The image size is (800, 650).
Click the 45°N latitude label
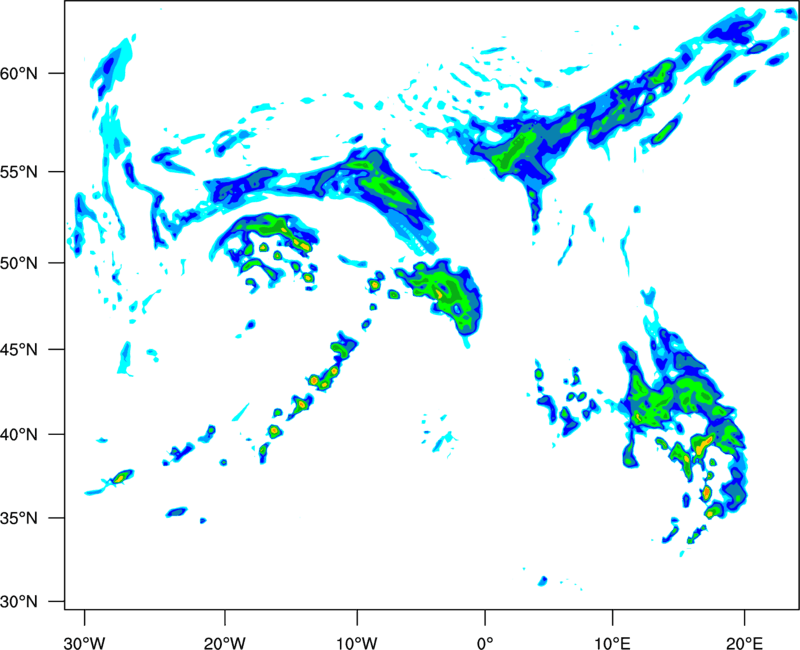point(19,350)
